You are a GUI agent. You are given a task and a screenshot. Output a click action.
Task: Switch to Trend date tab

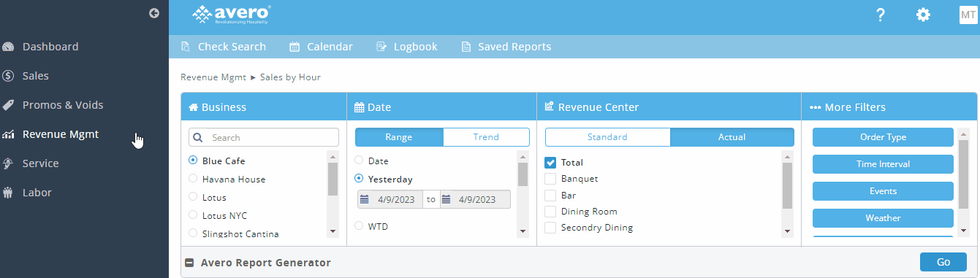[486, 137]
